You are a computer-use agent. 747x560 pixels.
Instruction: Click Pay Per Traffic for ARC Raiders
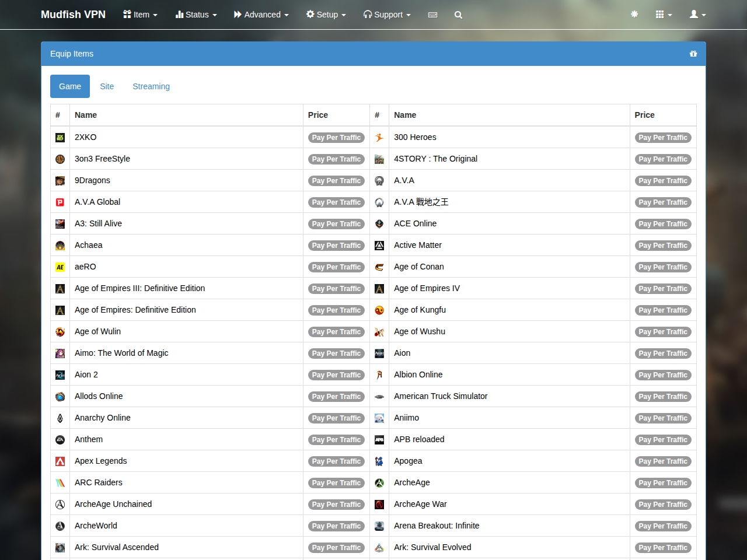(336, 483)
